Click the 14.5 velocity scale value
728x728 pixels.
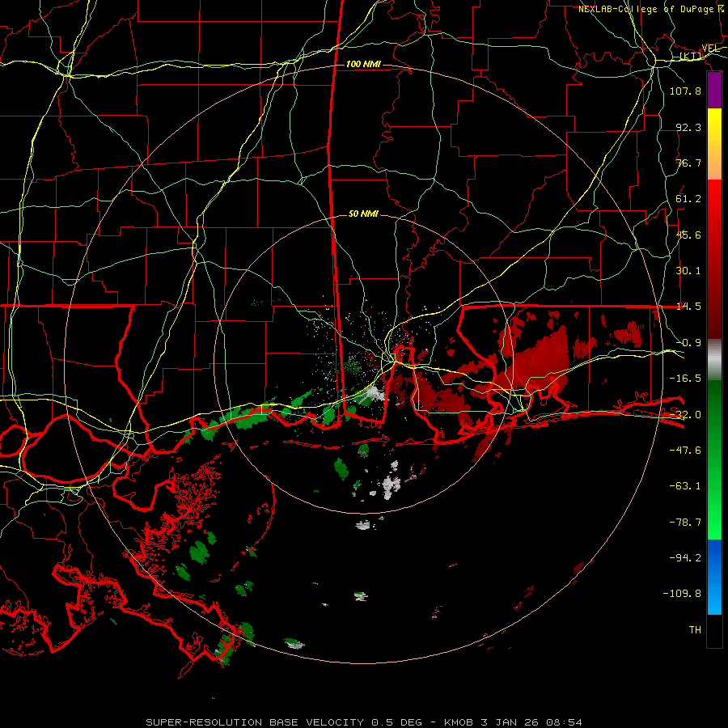tap(688, 307)
